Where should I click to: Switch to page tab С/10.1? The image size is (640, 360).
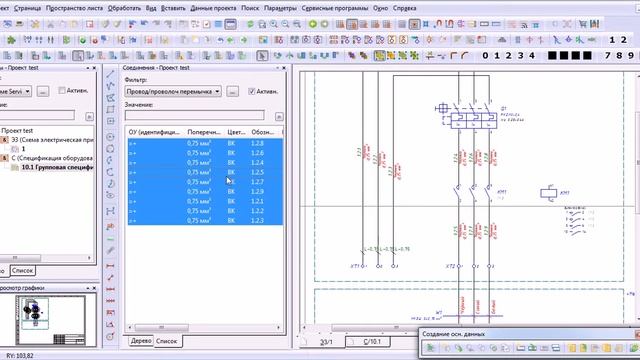point(371,342)
